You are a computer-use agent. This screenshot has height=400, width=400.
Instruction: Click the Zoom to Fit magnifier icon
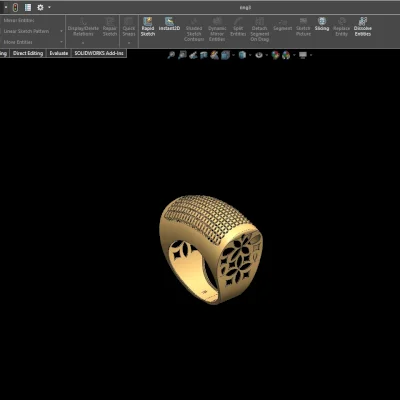click(171, 55)
